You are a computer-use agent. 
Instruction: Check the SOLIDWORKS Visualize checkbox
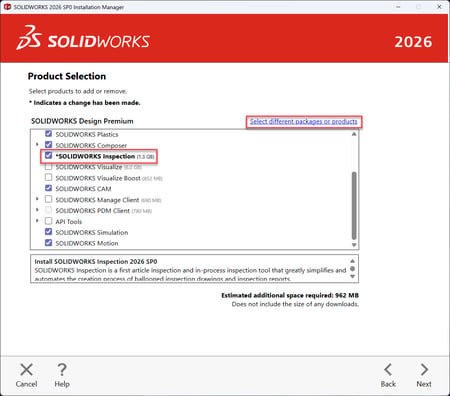[48, 166]
